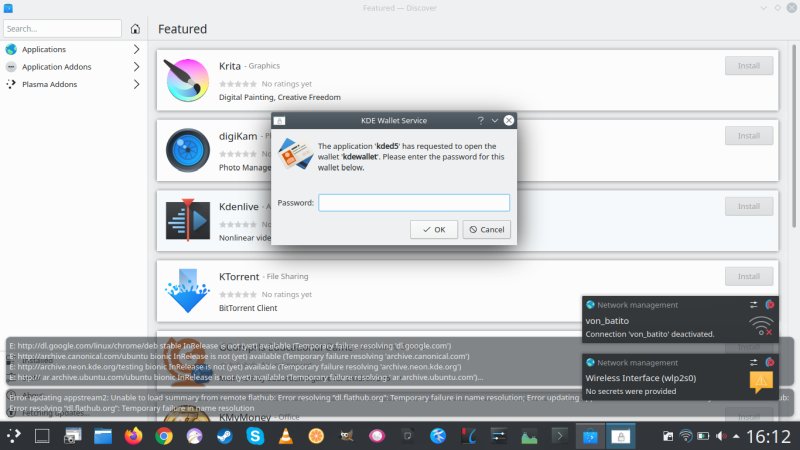Open the terminal icon in taskbar
This screenshot has width=800, height=450.
[x=560, y=436]
